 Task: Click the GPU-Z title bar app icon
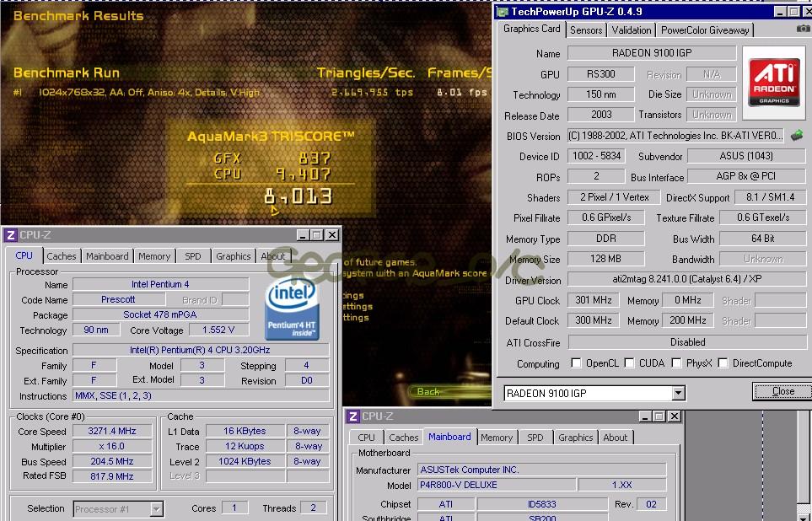(x=503, y=12)
